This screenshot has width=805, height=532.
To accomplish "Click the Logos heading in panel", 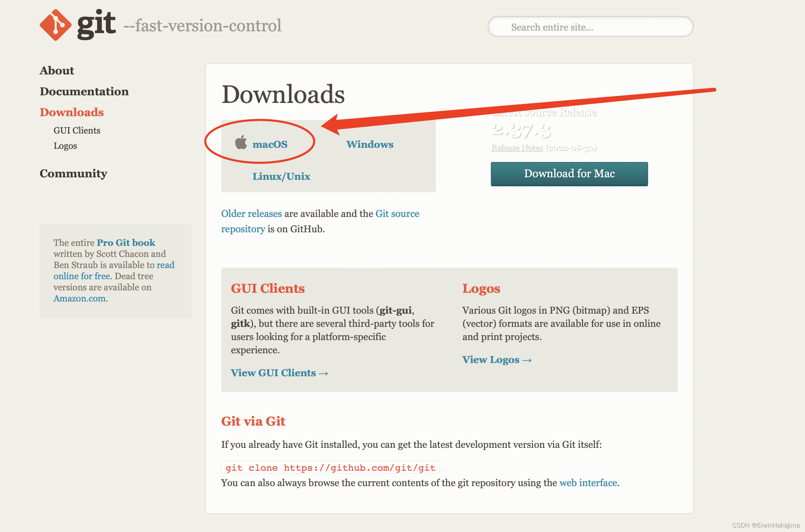I will 481,289.
